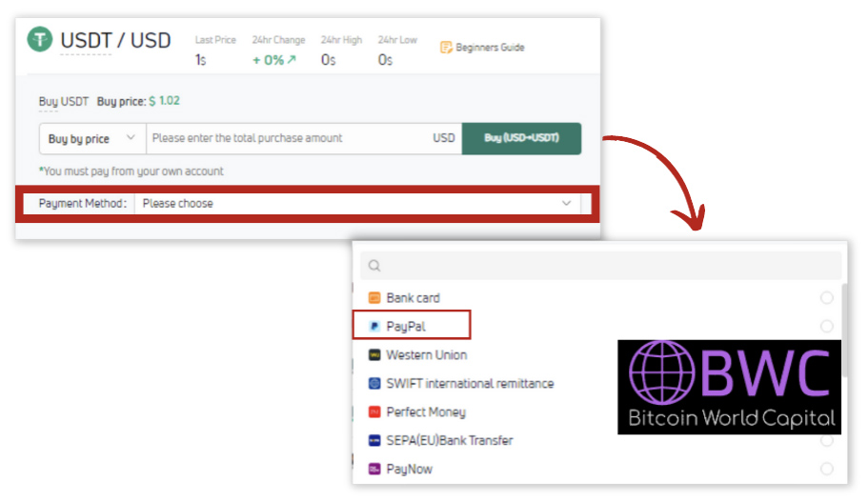This screenshot has width=868, height=503.
Task: Choose Perfect Money payment option
Action: 426,412
